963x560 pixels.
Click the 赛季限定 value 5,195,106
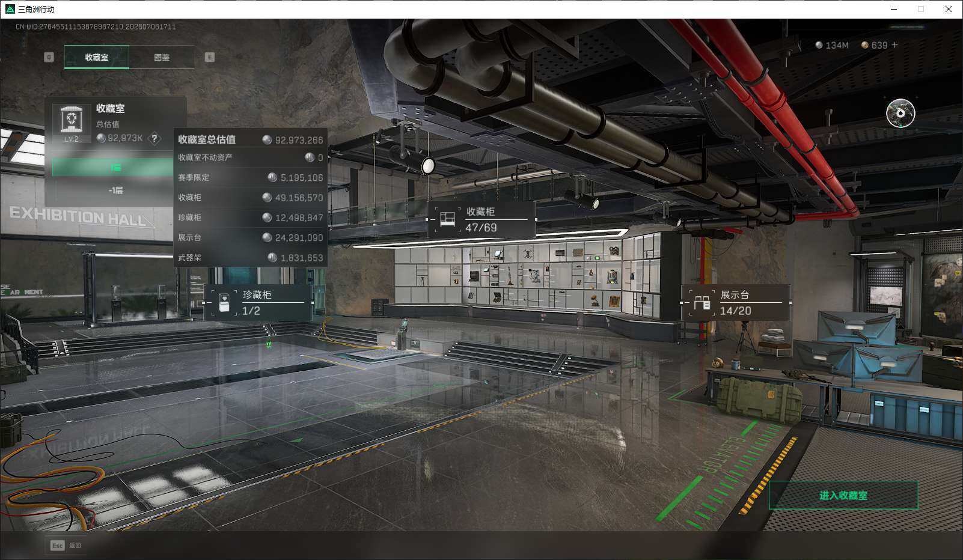[302, 178]
